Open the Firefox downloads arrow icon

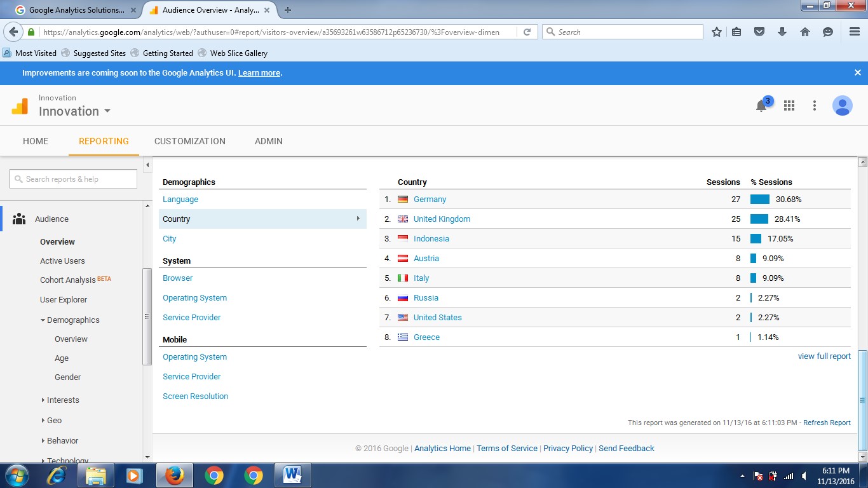tap(782, 32)
